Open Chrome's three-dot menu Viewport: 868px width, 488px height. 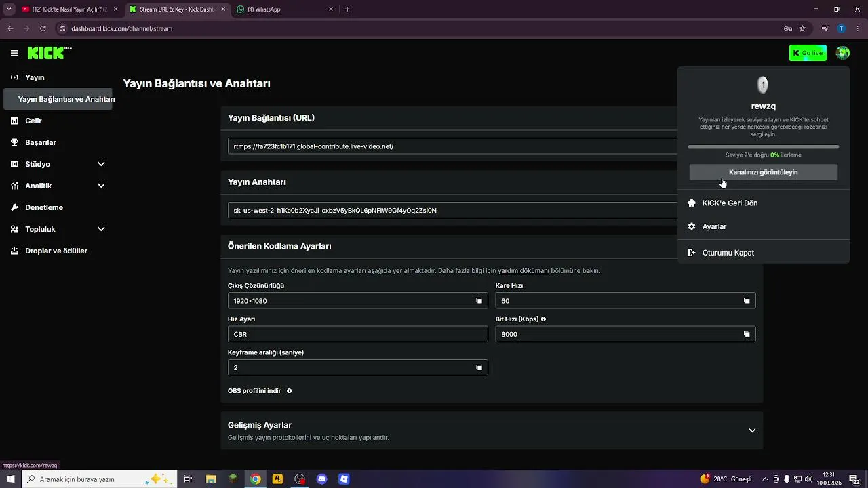tap(857, 28)
